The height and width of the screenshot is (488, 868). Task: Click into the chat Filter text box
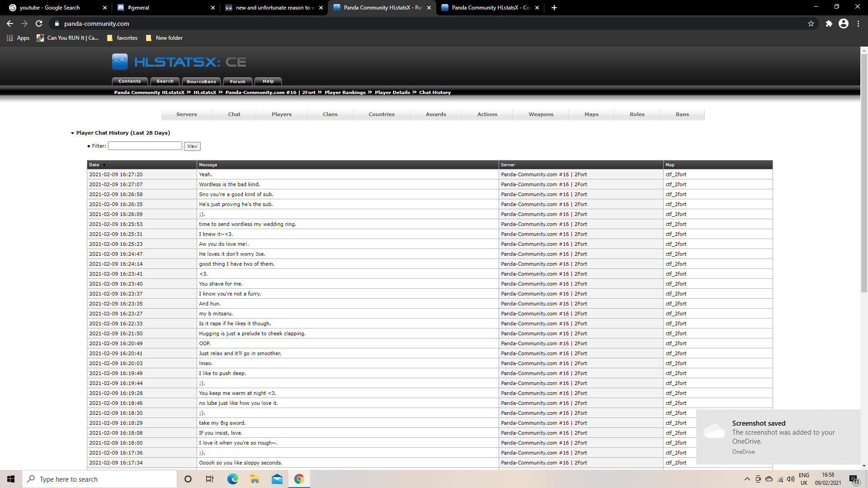[x=145, y=145]
